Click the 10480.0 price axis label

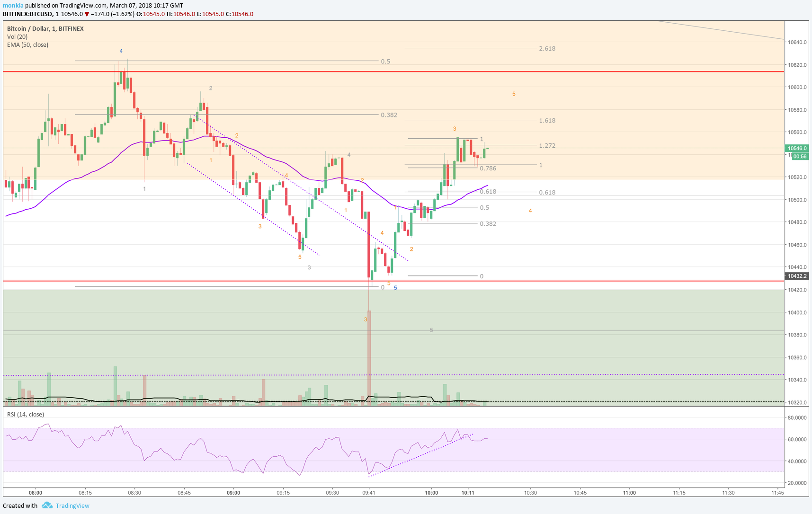(x=796, y=222)
